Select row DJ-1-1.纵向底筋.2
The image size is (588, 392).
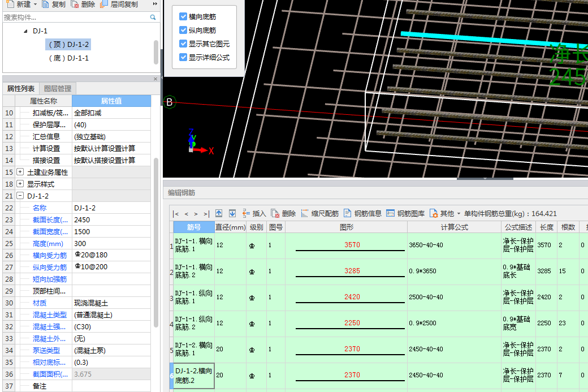pyautogui.click(x=194, y=324)
